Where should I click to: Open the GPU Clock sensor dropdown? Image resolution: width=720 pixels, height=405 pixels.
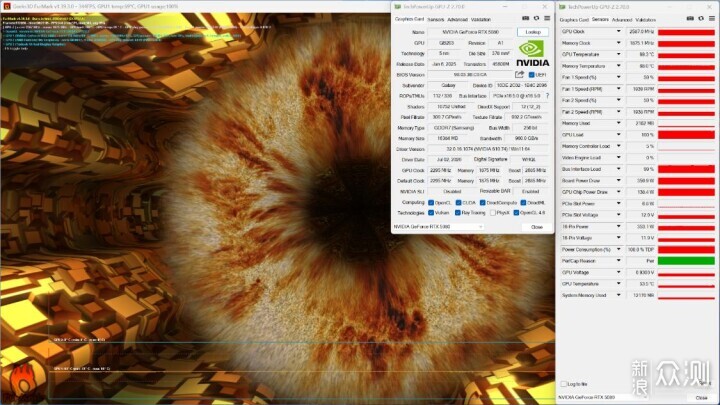tap(619, 31)
